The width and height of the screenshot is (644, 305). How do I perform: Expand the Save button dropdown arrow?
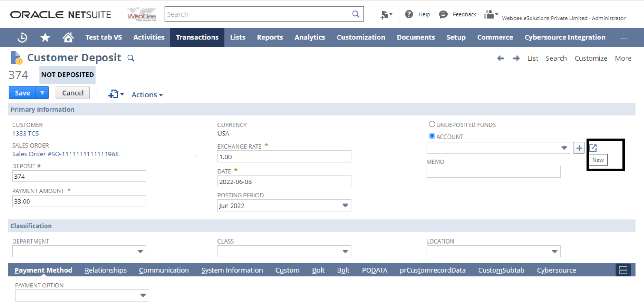point(42,93)
